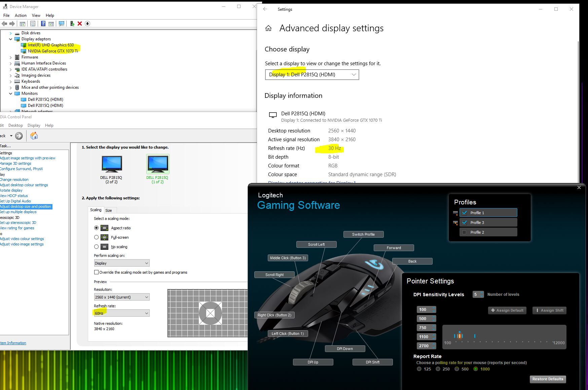This screenshot has height=390, width=588.
Task: Select 250 polling rate
Action: click(438, 369)
